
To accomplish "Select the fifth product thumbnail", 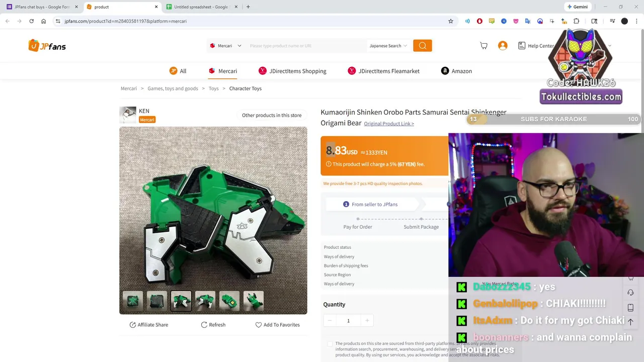I will pos(229,301).
